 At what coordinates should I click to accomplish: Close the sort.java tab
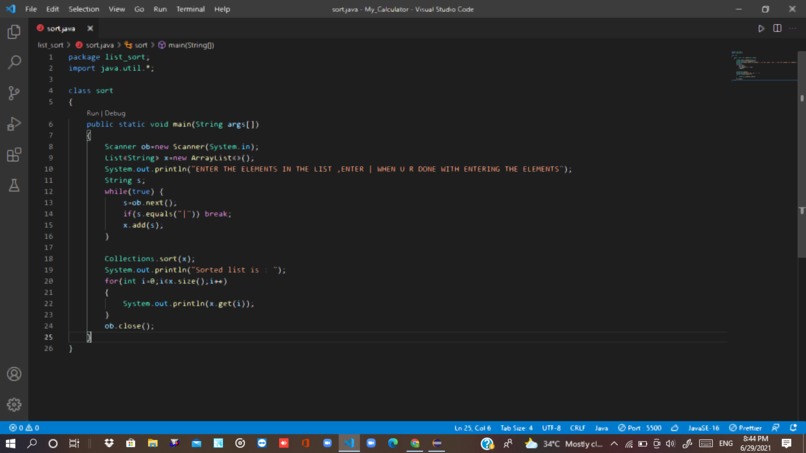[x=90, y=28]
